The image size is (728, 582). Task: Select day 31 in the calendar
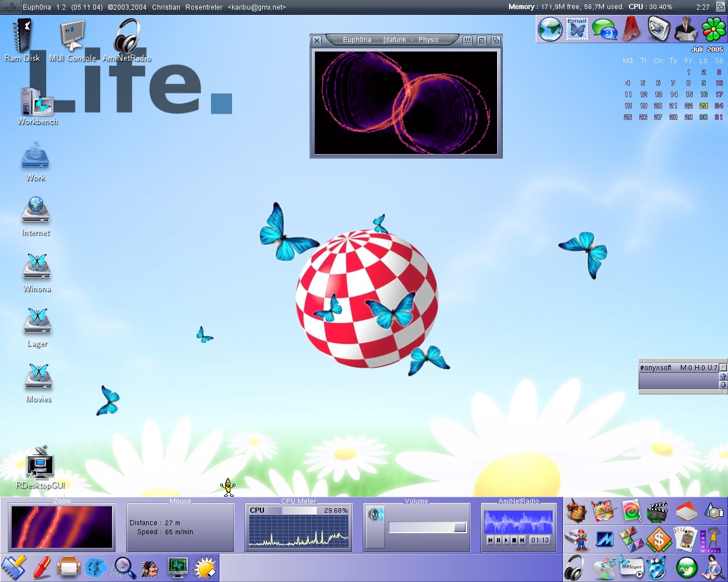(719, 117)
